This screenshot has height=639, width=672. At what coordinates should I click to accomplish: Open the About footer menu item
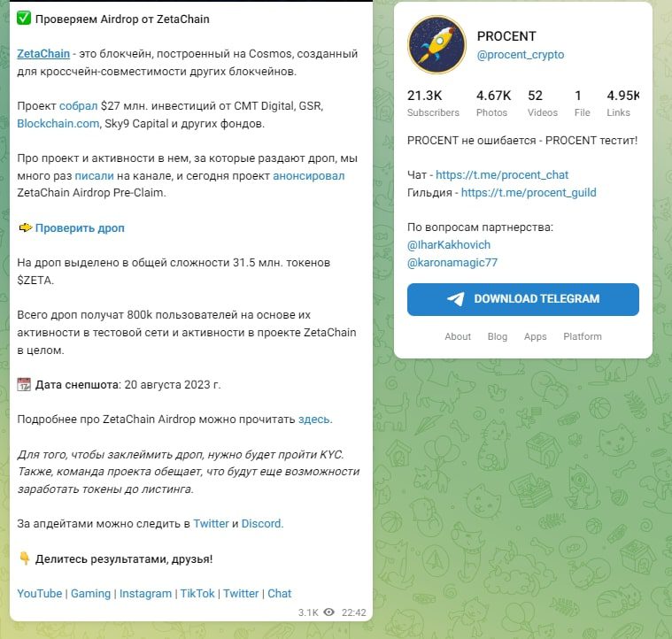coord(458,336)
